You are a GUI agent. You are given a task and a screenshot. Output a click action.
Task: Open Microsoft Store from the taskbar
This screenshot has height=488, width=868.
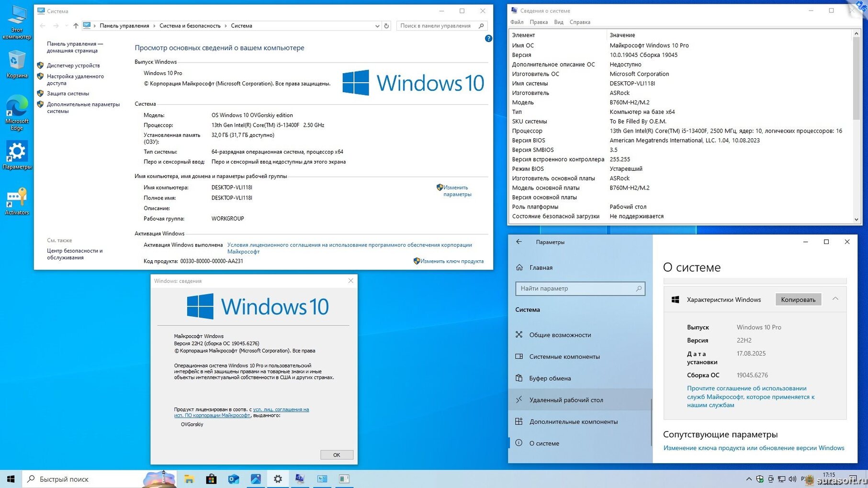[x=211, y=479]
